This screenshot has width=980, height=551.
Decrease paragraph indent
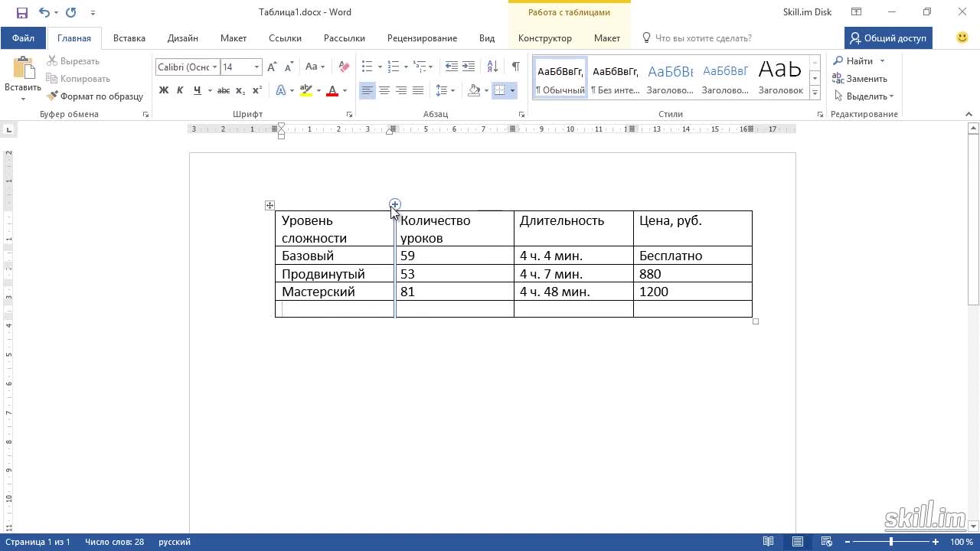(x=452, y=67)
